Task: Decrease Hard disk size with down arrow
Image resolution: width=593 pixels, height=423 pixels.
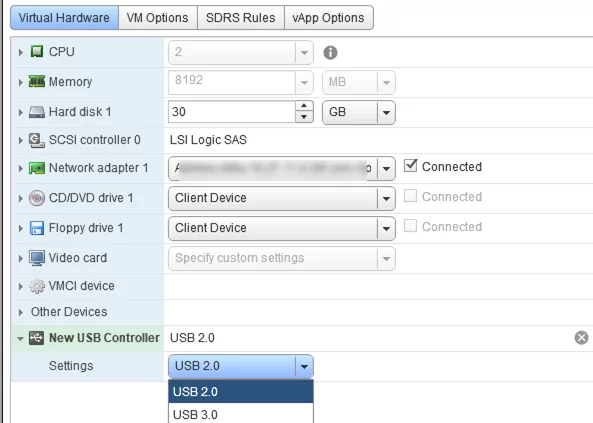Action: coord(304,117)
